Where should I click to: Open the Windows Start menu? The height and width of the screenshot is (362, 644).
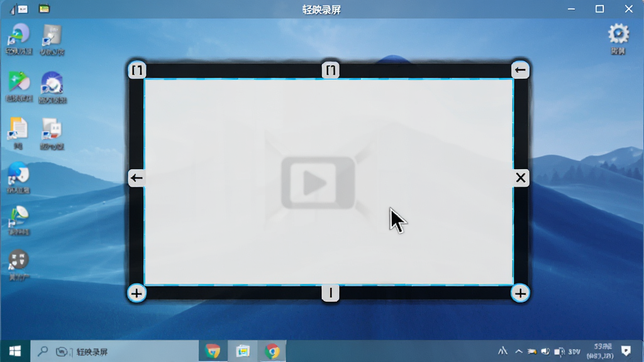(15, 351)
